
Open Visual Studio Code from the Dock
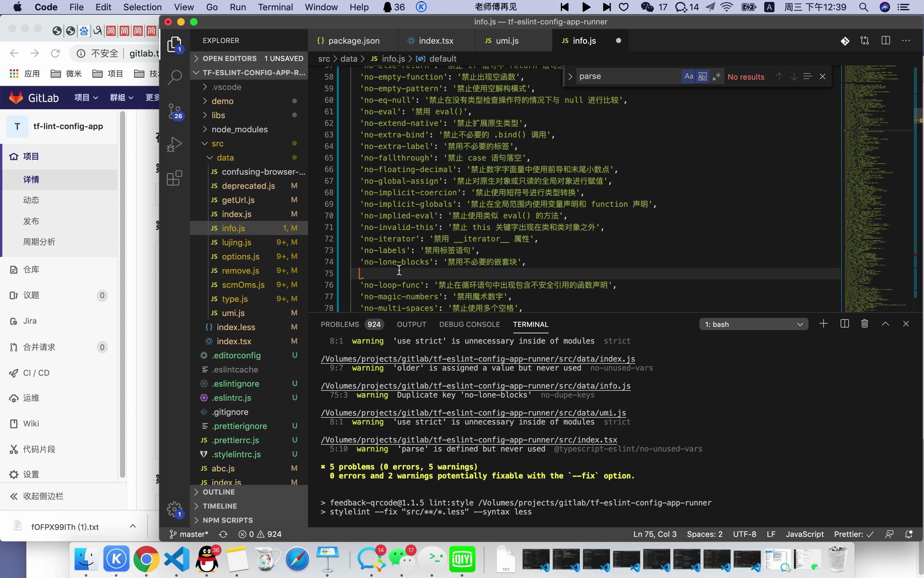tap(176, 559)
